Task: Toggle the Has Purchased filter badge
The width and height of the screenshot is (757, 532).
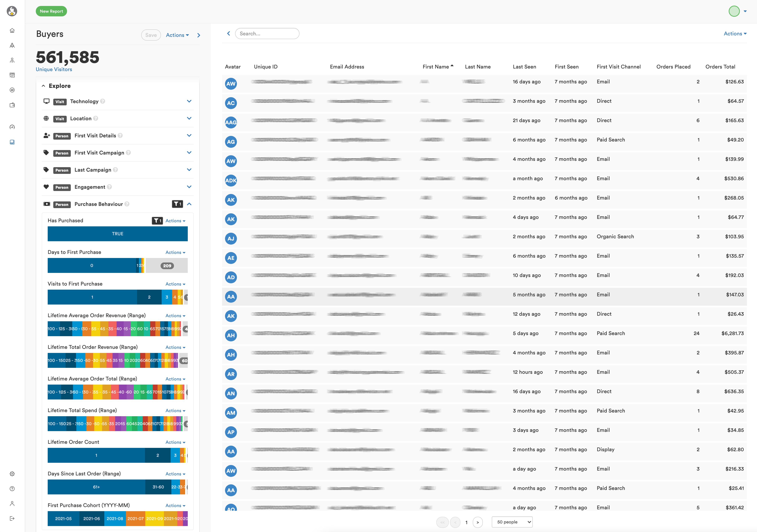Action: (157, 221)
